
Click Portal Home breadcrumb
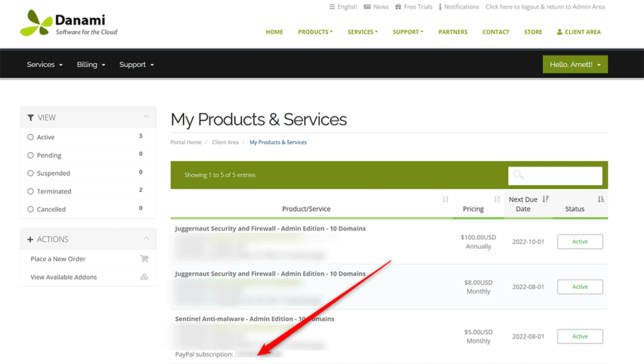[x=186, y=142]
